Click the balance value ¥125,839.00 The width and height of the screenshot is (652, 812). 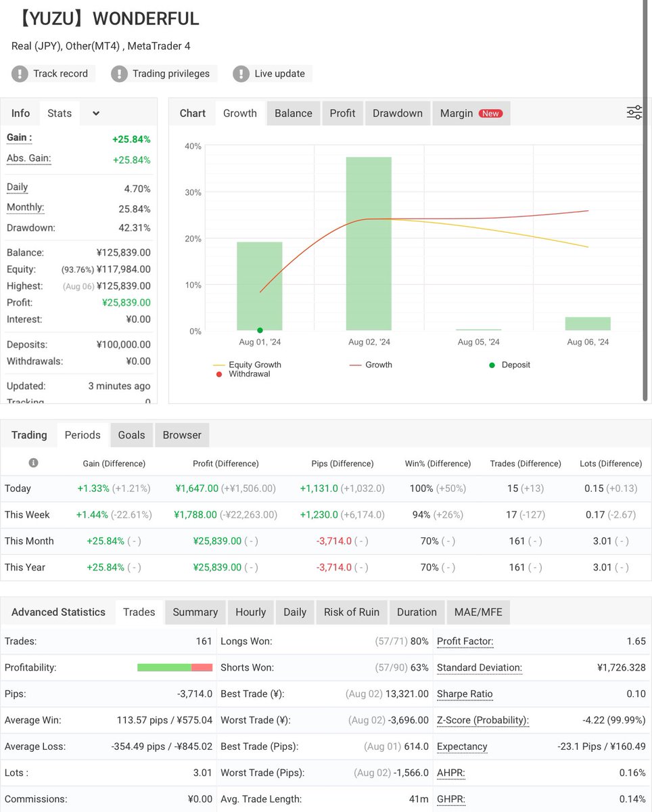tap(124, 252)
